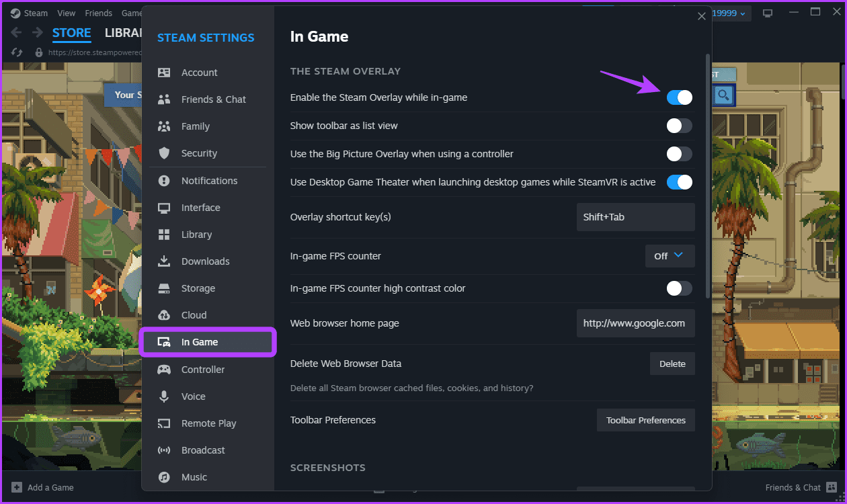Select 'Storage' label in settings sidebar
Screen dimensions: 847x504
(x=198, y=288)
